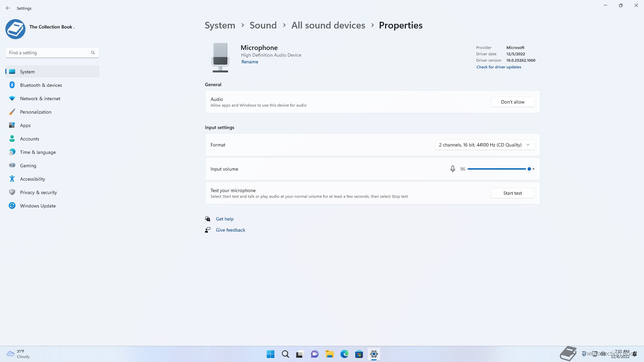Click Don't allow for Audio device

[512, 102]
